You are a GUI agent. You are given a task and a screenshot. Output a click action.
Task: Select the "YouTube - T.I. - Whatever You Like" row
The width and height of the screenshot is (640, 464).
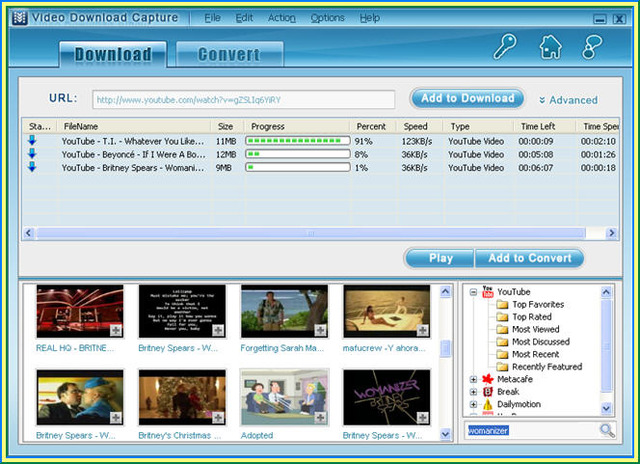coord(321,141)
